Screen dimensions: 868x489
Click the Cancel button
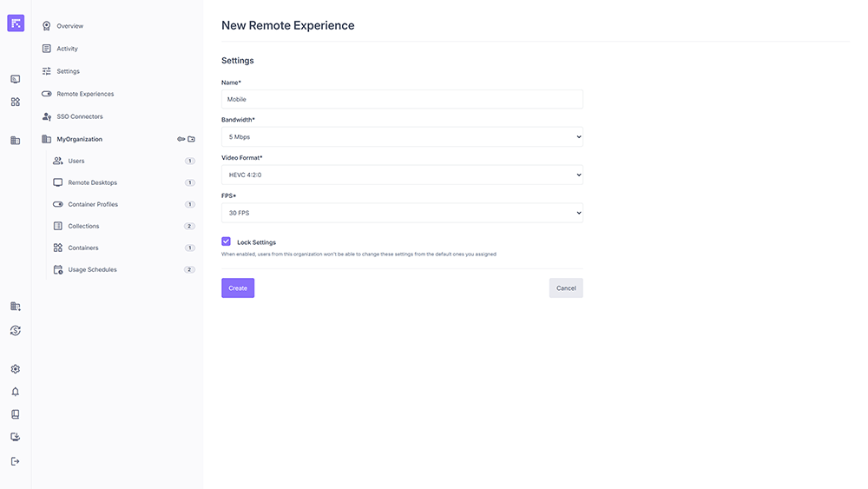[566, 288]
